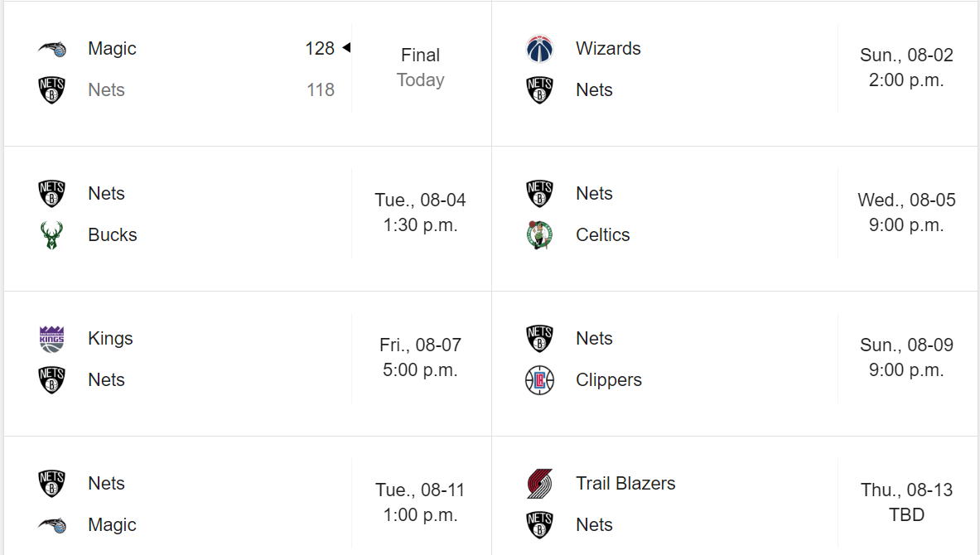Open the Magic vs Nets Final Today result
This screenshot has width=980, height=555.
(249, 74)
